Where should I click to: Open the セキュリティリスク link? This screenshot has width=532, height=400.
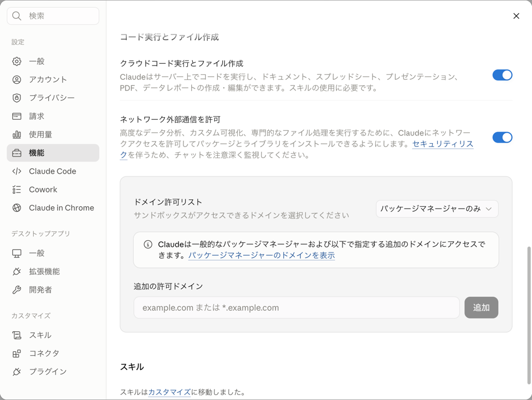(x=443, y=144)
